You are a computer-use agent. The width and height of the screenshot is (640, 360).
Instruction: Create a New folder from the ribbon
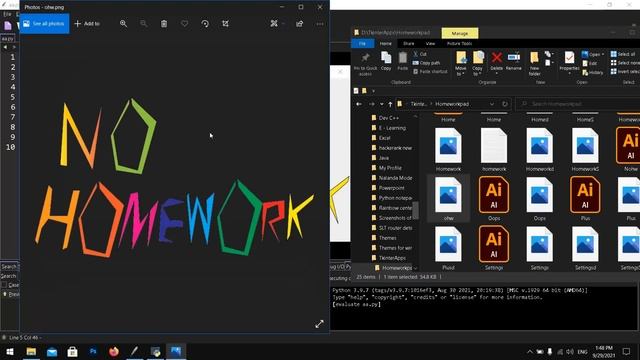tap(534, 64)
